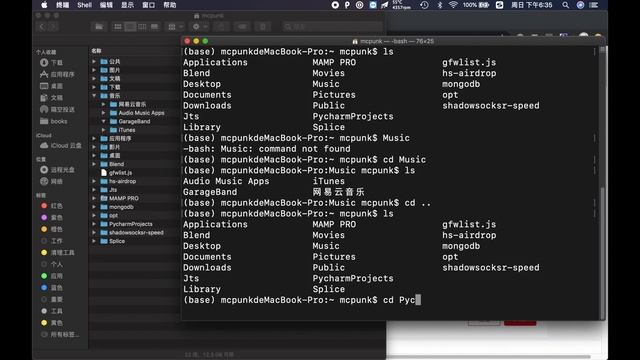Click '-bash: Music: command not found' line

[267, 149]
